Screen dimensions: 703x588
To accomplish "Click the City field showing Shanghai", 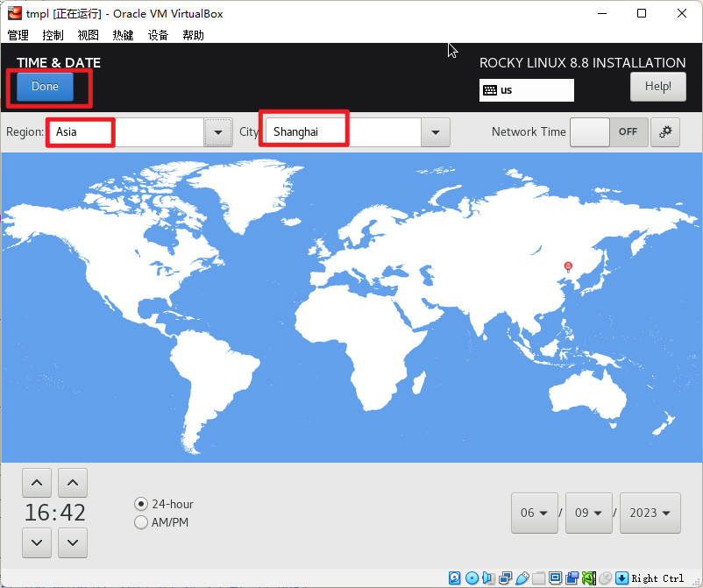I will (343, 132).
